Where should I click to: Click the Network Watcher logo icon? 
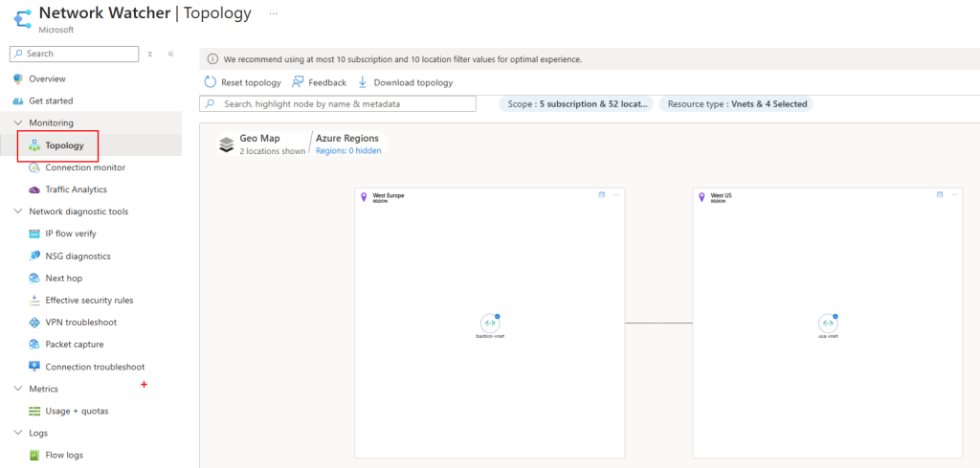click(23, 19)
